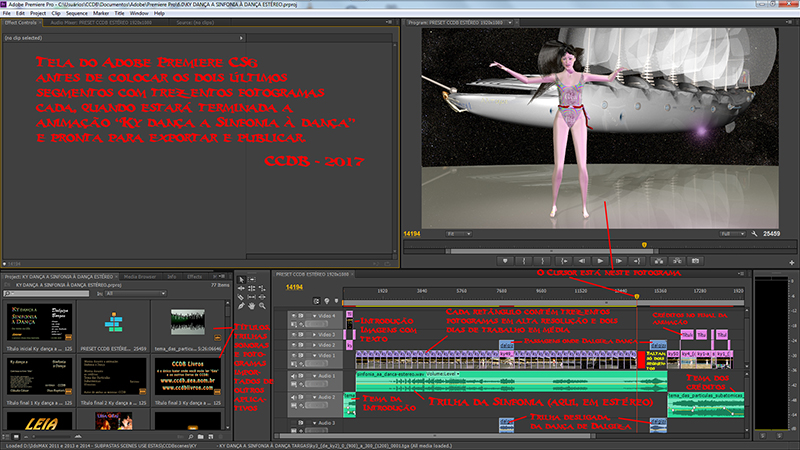Select the Rolling Edit tool
The width and height of the screenshot is (800, 450).
click(x=252, y=288)
